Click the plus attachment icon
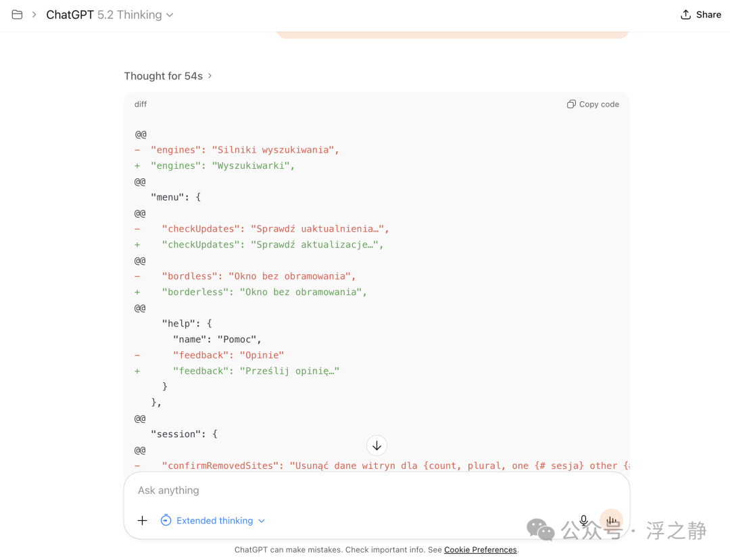The image size is (730, 560). (143, 520)
